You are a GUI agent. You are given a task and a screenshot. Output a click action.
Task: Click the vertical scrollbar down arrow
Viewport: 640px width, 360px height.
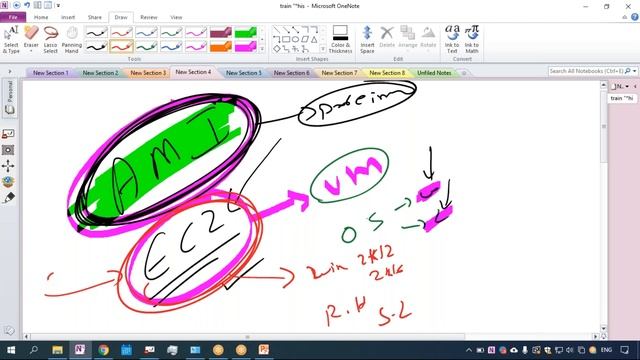coord(604,329)
